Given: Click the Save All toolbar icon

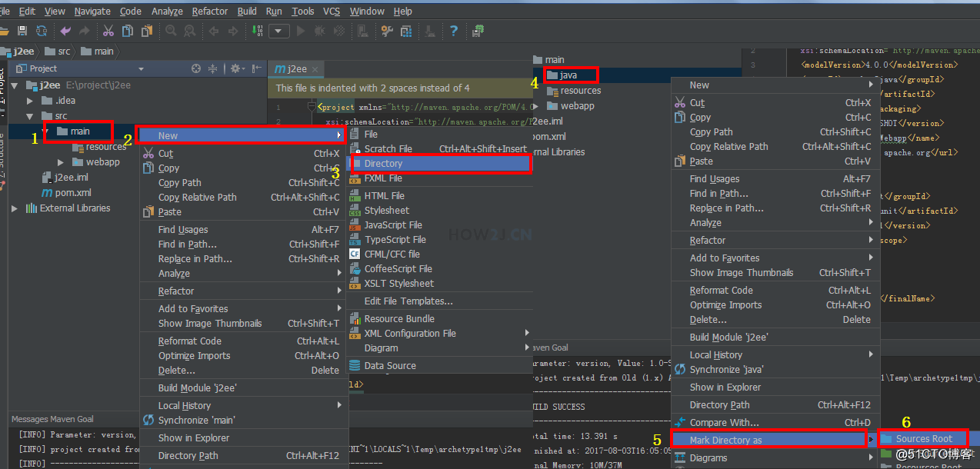Looking at the screenshot, I should (x=22, y=31).
